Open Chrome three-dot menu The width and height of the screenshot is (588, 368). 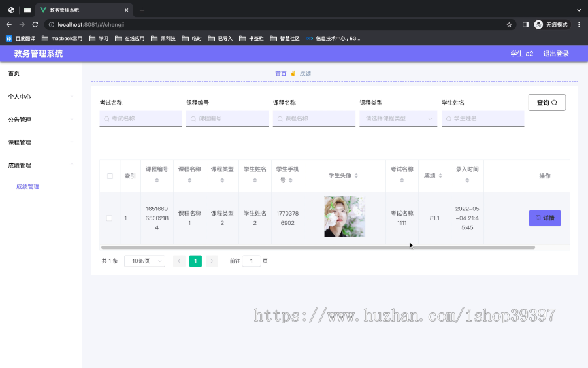coord(579,24)
